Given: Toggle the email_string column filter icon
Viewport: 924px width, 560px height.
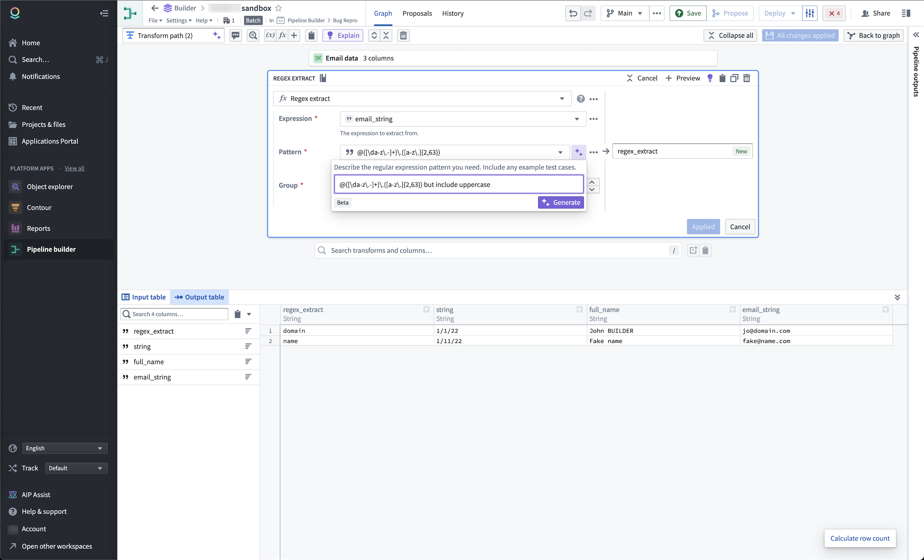Looking at the screenshot, I should pos(885,309).
